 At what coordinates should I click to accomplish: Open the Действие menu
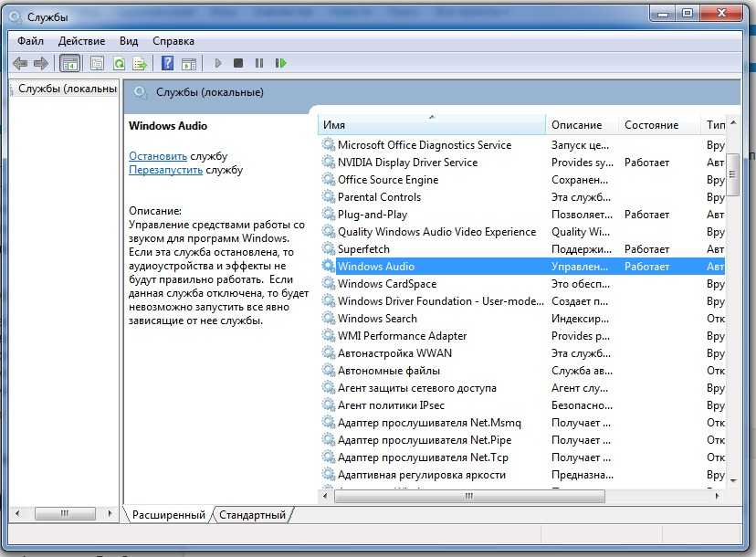[81, 41]
